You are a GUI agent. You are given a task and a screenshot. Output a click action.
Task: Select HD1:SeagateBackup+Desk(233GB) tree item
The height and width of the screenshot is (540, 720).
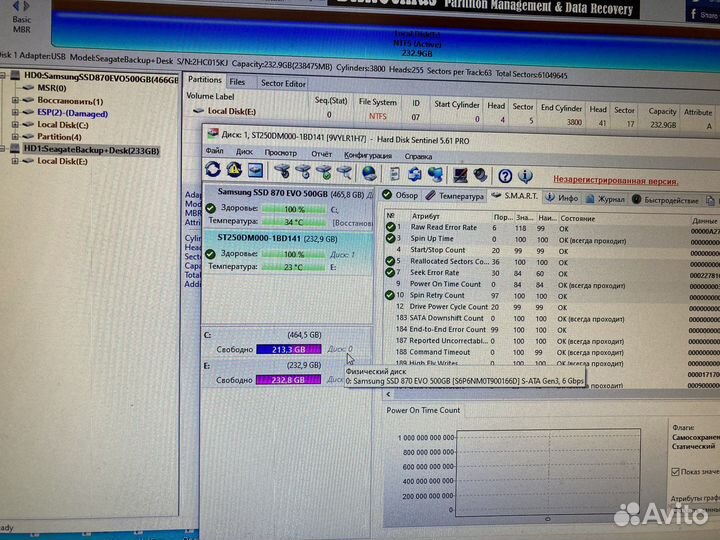pyautogui.click(x=91, y=150)
